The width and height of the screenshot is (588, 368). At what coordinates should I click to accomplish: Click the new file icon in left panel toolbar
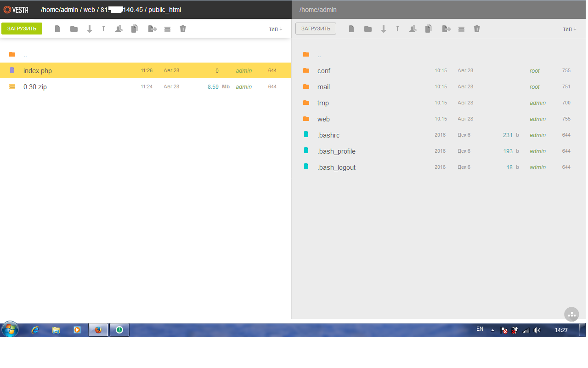pos(57,29)
